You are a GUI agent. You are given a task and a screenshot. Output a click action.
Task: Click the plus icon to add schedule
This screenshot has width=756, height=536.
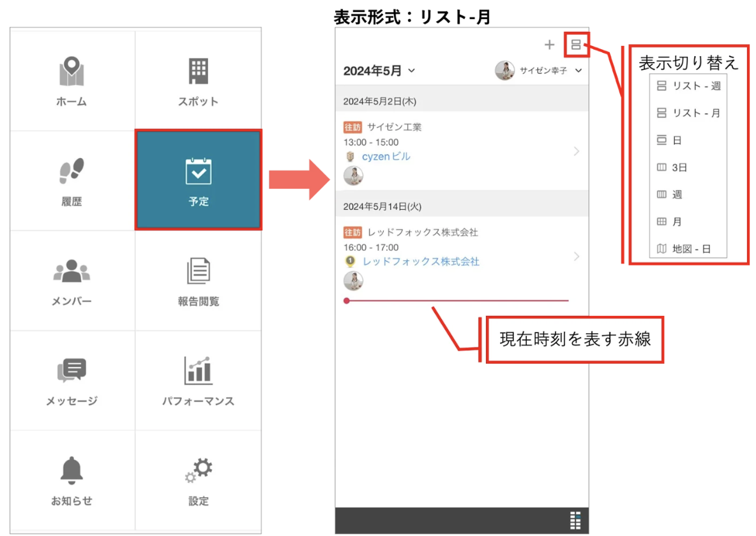(x=549, y=45)
